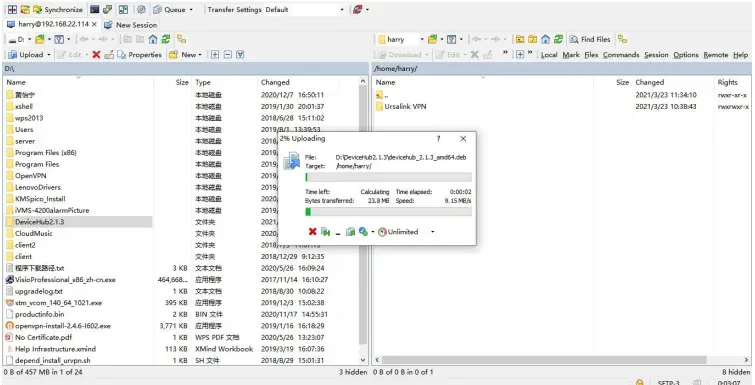Go to remote home directory icon
Viewport: 755px width, 385px height.
click(x=546, y=39)
